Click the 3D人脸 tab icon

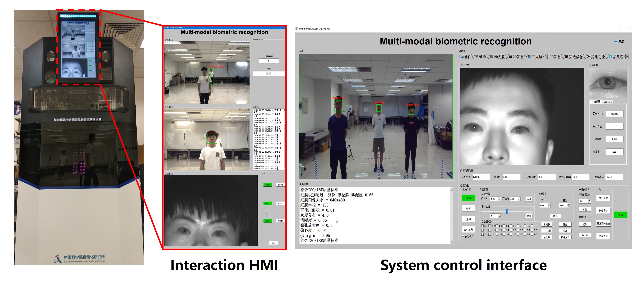[x=529, y=57]
